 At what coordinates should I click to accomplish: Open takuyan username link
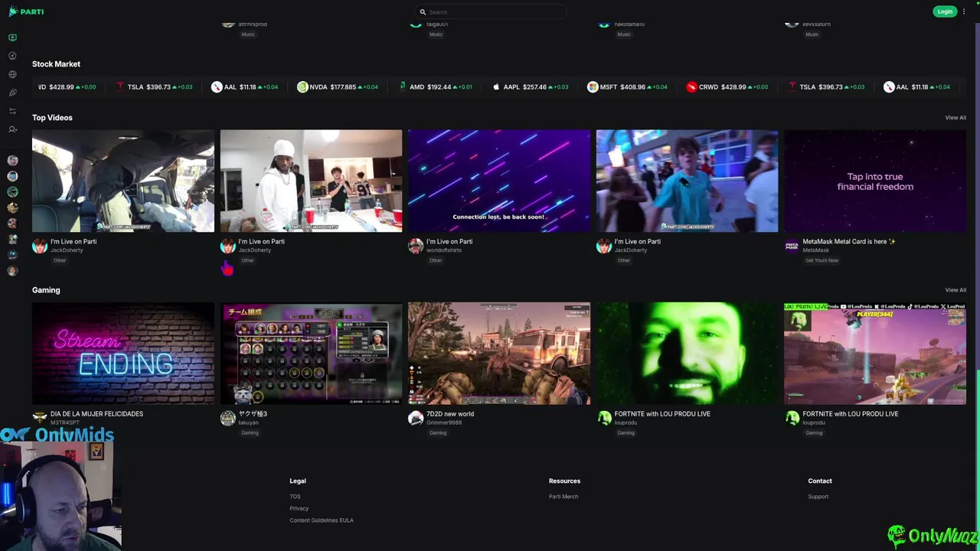(248, 422)
